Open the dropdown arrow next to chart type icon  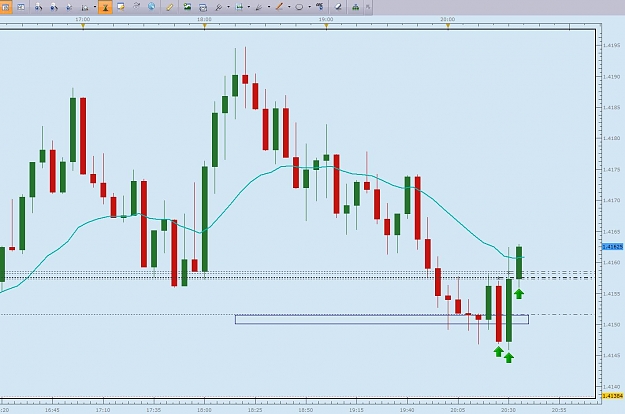(x=95, y=7)
